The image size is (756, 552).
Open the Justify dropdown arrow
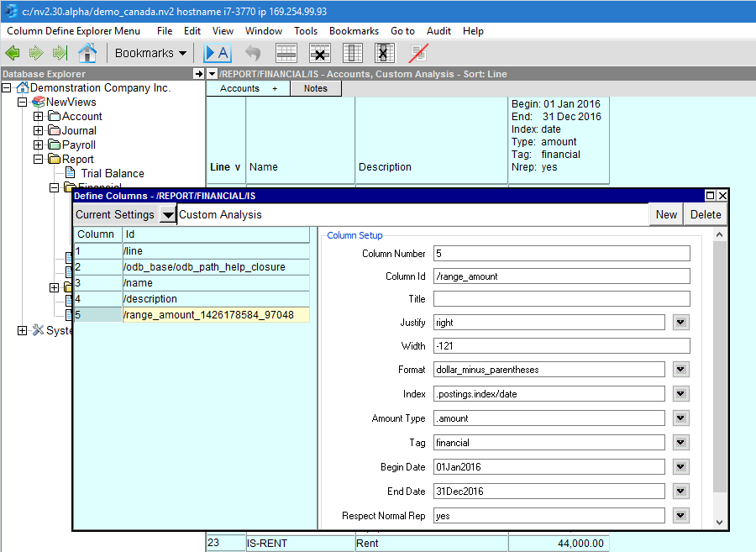click(680, 323)
